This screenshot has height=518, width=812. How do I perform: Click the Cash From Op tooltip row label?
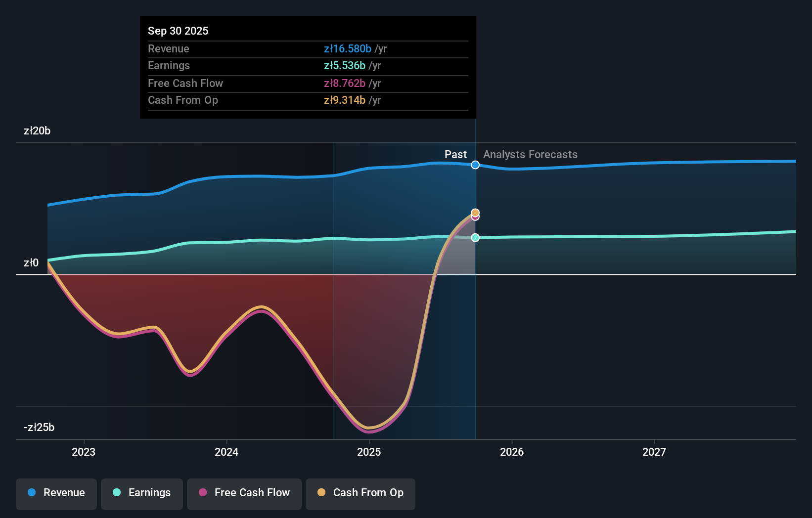click(x=183, y=100)
